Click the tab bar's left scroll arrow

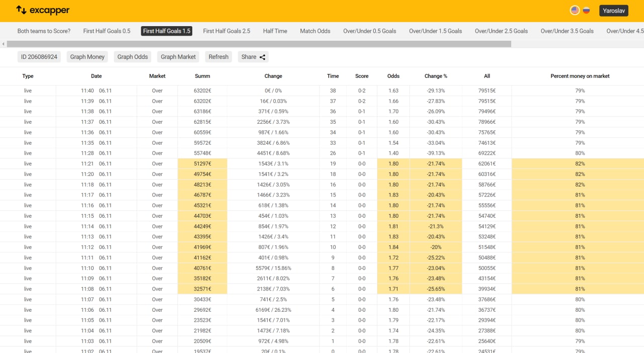(3, 44)
